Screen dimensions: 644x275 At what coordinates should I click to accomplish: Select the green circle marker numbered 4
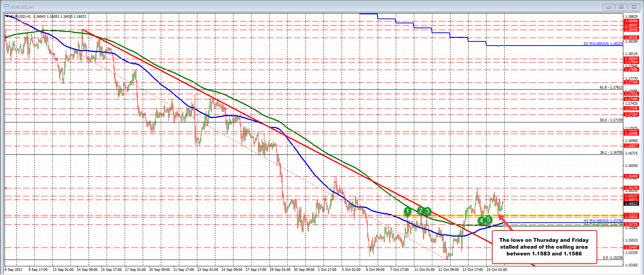(481, 220)
